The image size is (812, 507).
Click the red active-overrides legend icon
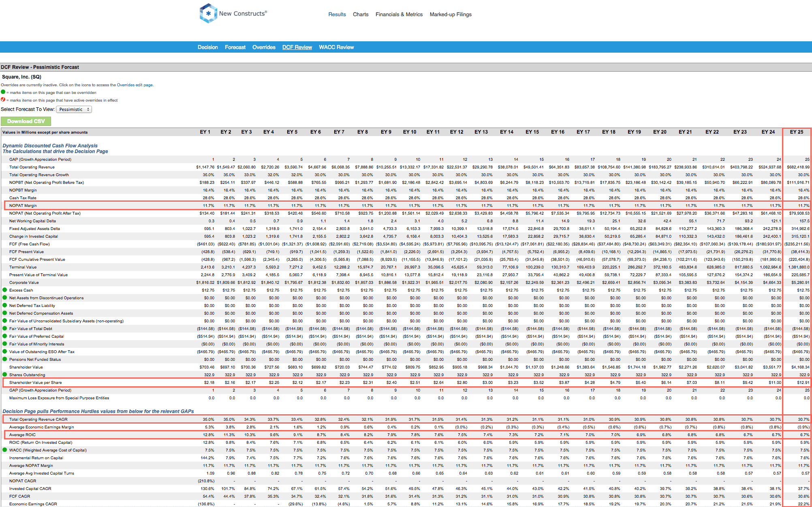coord(3,100)
